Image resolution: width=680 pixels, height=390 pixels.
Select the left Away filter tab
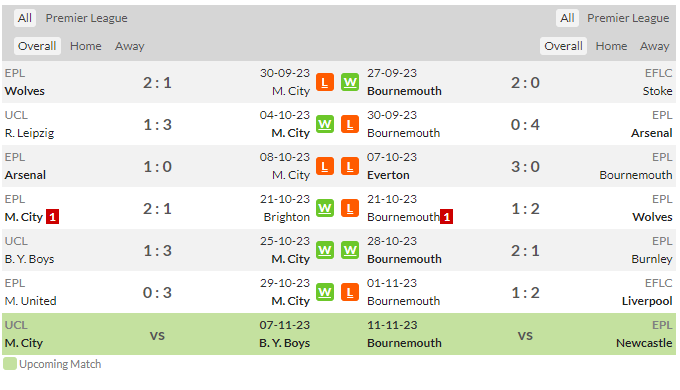coord(130,46)
